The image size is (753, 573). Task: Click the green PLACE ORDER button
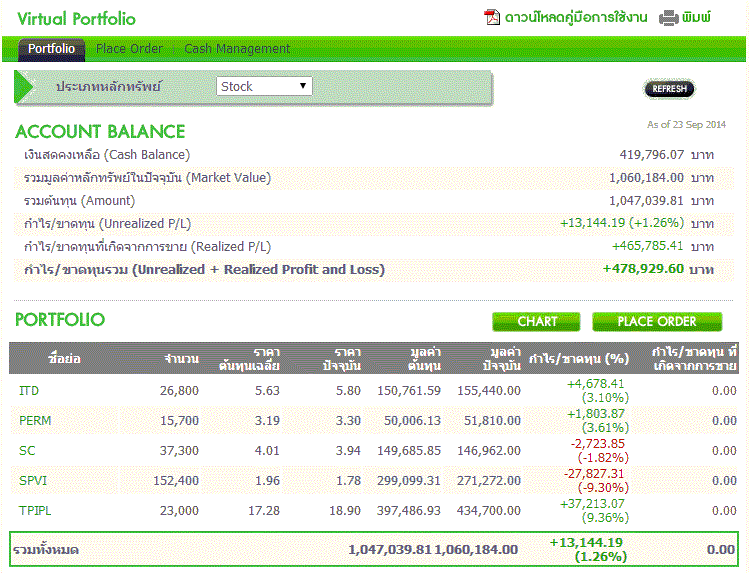click(657, 321)
